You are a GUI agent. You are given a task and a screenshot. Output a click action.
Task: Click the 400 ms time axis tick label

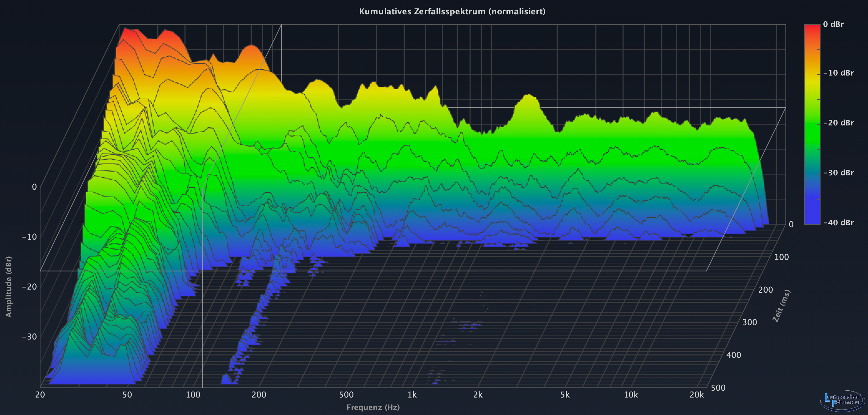(733, 355)
